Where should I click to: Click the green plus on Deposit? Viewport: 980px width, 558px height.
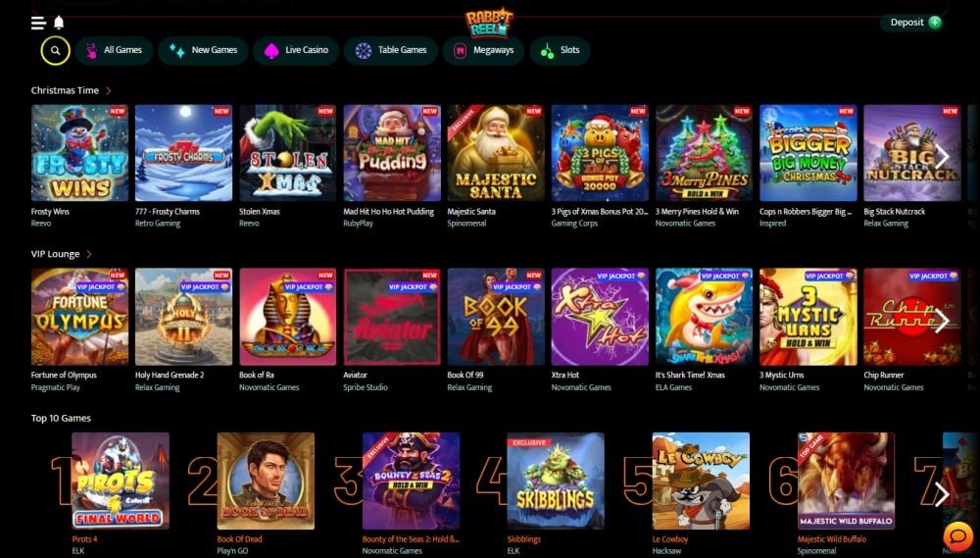coord(934,23)
